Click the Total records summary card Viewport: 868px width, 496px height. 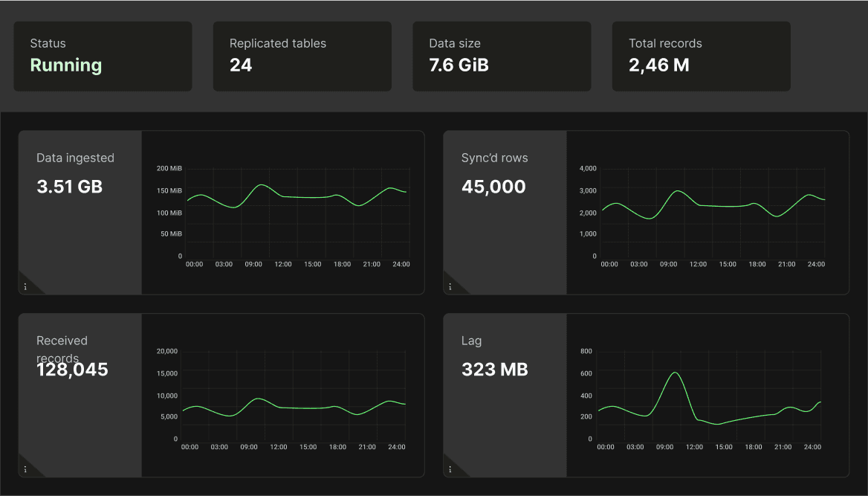[701, 57]
